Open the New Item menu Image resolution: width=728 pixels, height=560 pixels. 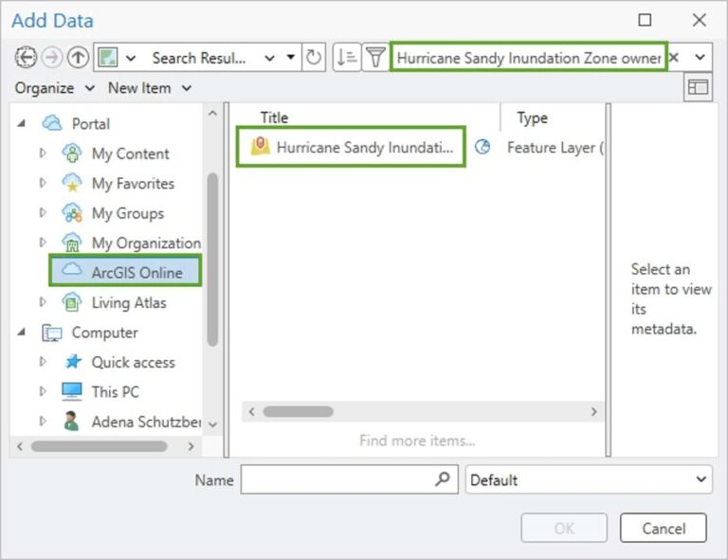point(150,88)
